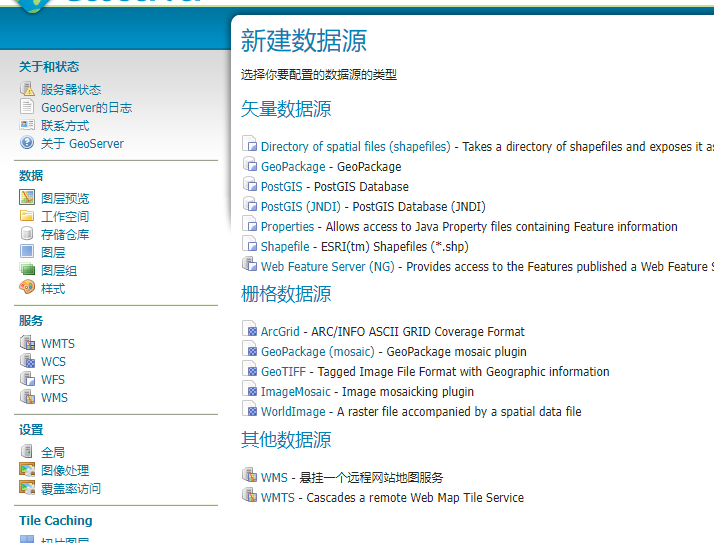714x543 pixels.
Task: Open WFS service settings
Action: (53, 379)
